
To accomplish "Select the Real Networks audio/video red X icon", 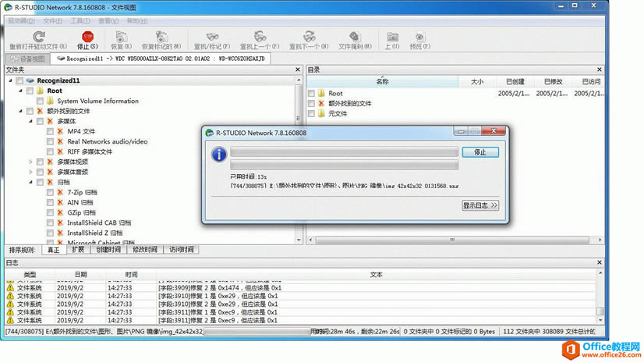I will [x=60, y=141].
